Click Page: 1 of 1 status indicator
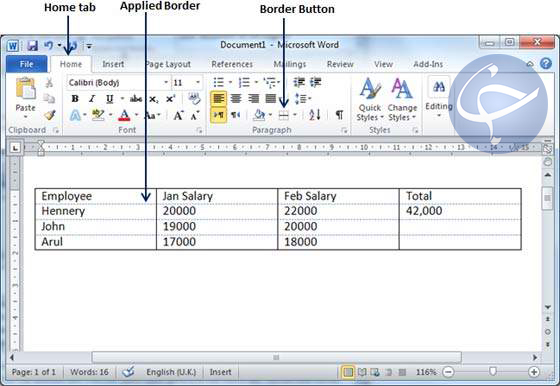This screenshot has height=386, width=560. point(34,372)
